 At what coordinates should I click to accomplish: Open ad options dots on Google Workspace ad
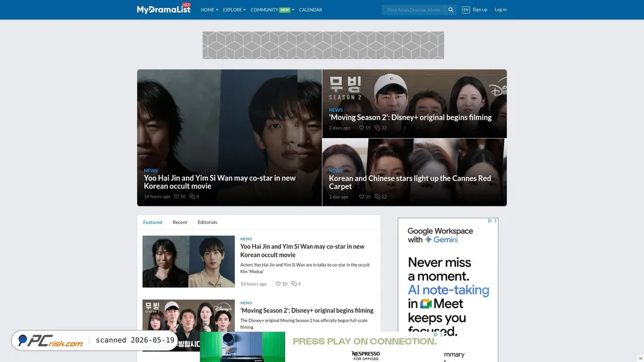coord(496,221)
